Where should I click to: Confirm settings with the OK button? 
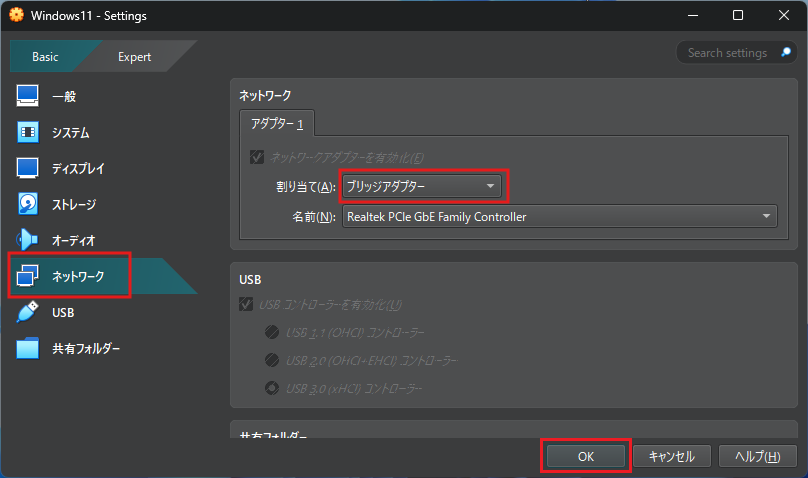586,456
